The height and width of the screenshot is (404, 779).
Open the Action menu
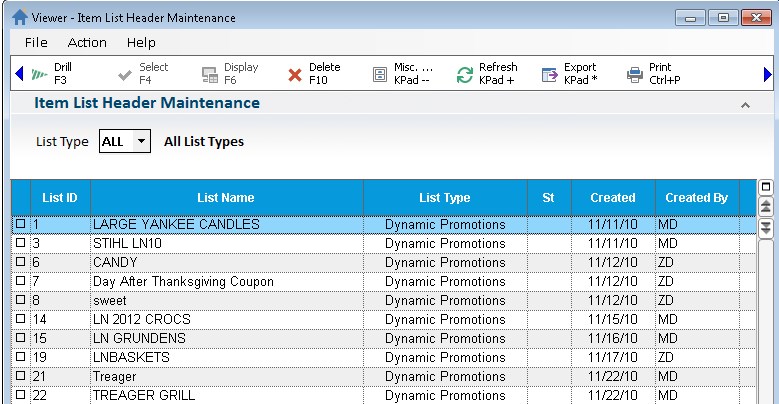[x=87, y=42]
